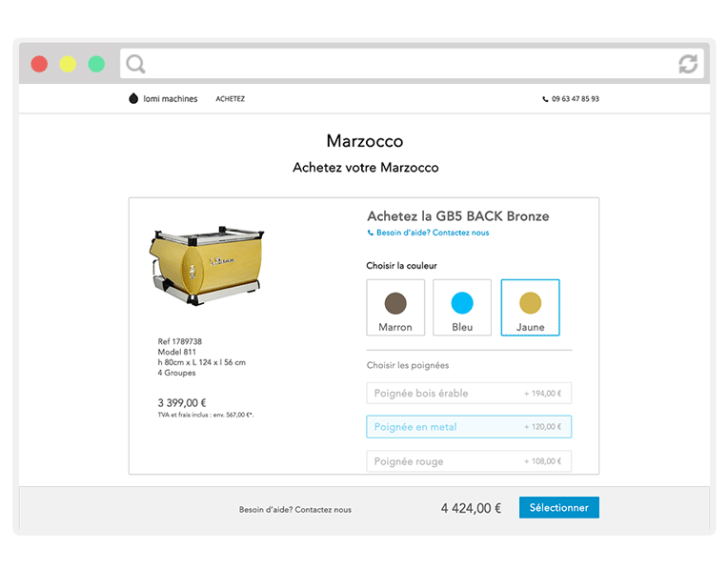
Task: Click the lomi machines droplet logo
Action: pos(133,98)
